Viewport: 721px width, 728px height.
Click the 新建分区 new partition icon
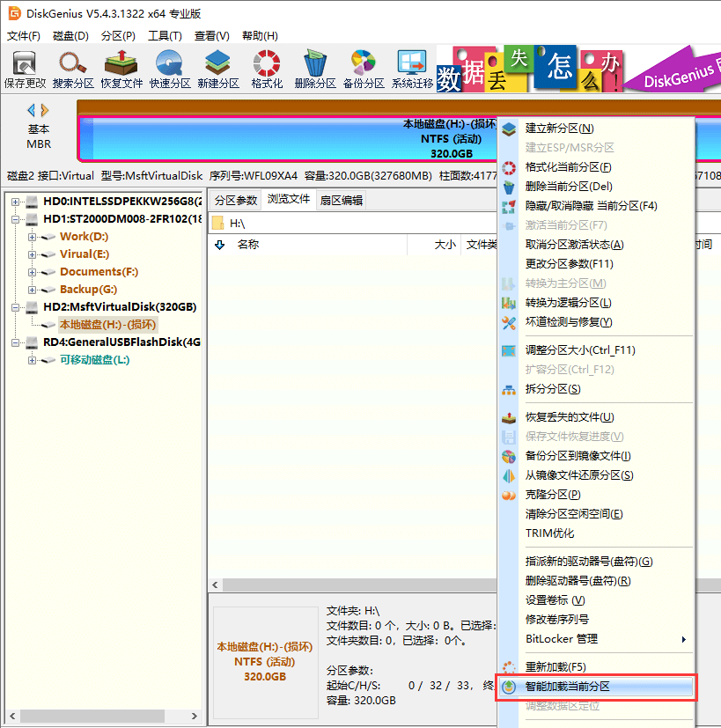(220, 67)
